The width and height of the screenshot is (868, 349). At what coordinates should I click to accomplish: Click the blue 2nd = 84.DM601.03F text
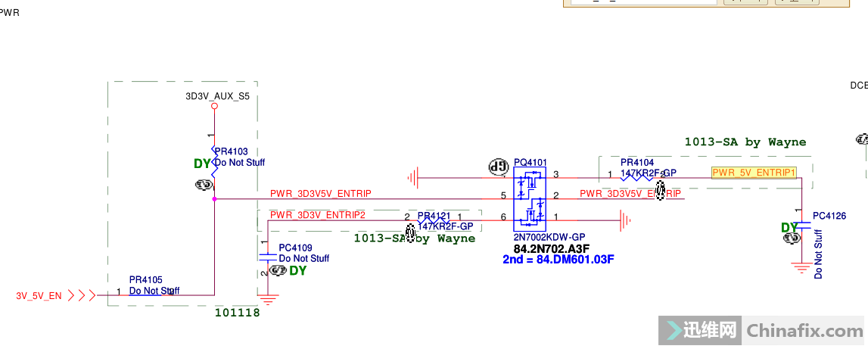pyautogui.click(x=558, y=260)
